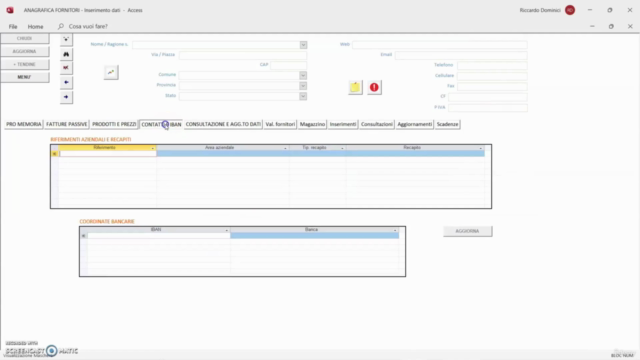Open the Area aziendale column filter arrow

285,148
